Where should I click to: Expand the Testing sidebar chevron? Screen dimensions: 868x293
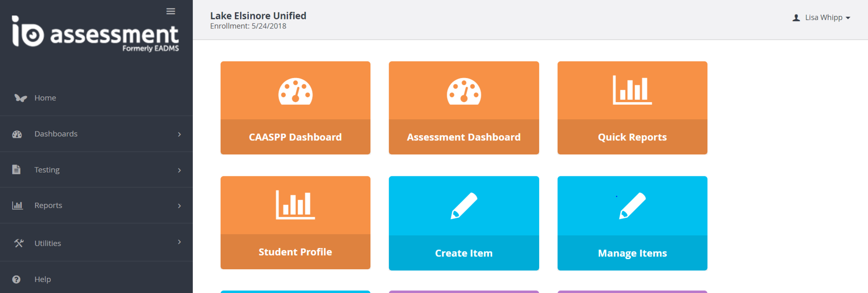click(x=179, y=170)
